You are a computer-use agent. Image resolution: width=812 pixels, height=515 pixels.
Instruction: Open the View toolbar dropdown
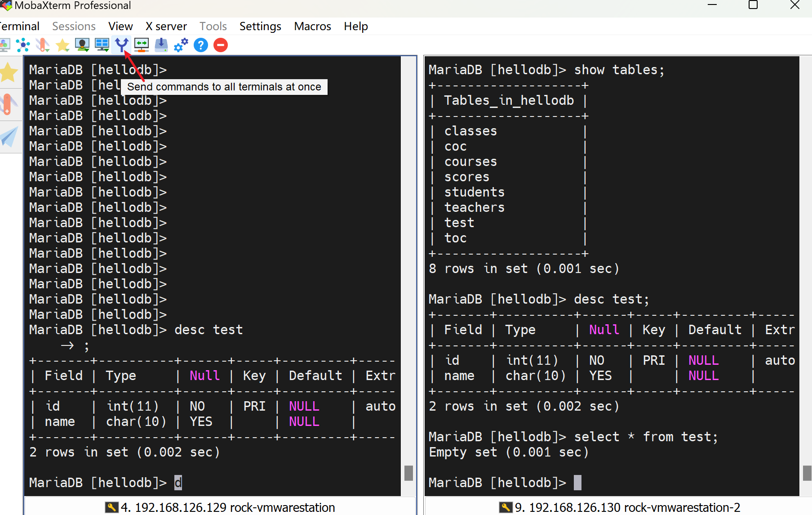click(82, 45)
